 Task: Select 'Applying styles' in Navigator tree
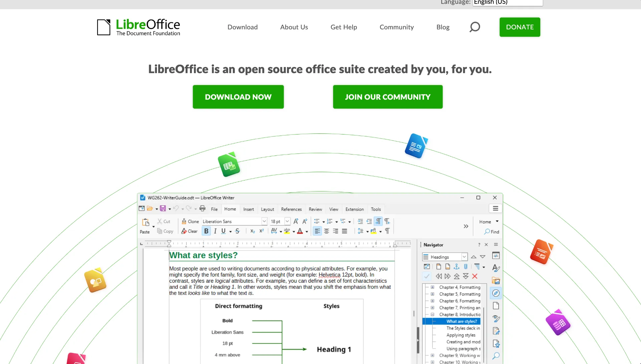(x=461, y=335)
